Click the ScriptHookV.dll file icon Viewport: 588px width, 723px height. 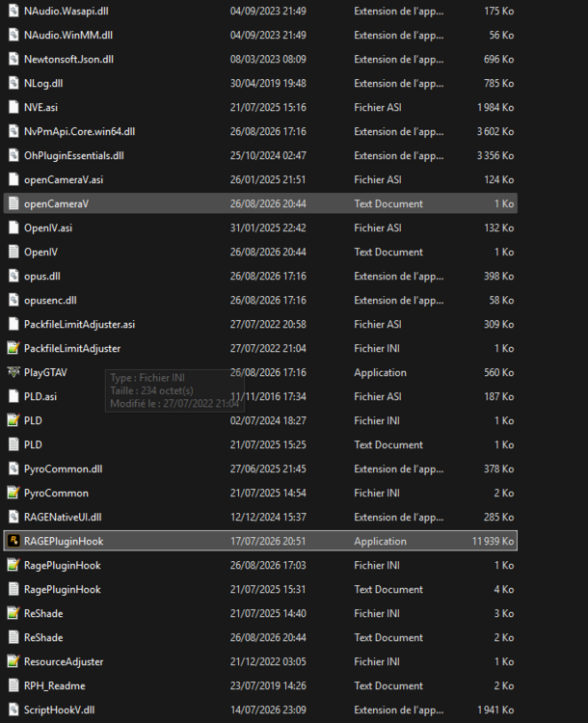(x=13, y=710)
